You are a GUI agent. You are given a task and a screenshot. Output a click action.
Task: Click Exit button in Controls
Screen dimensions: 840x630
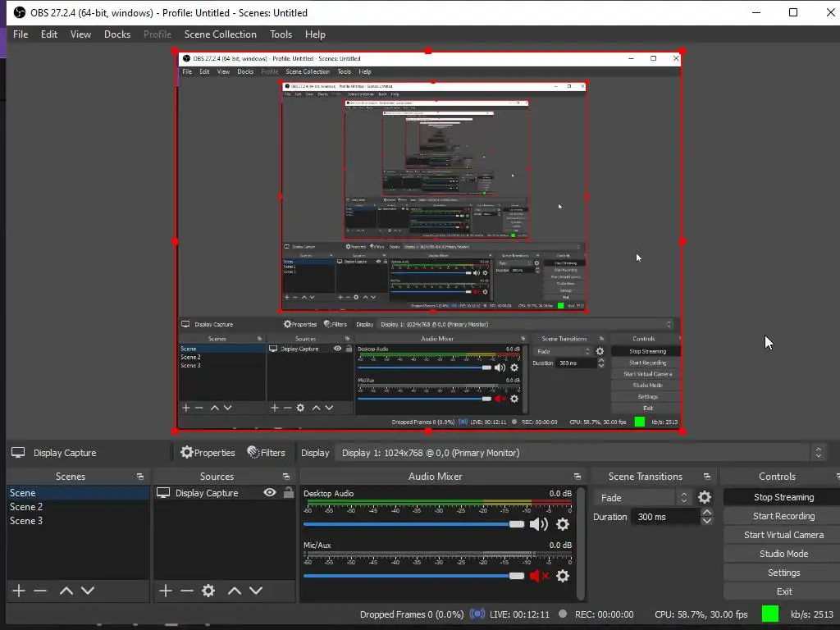[x=783, y=591]
